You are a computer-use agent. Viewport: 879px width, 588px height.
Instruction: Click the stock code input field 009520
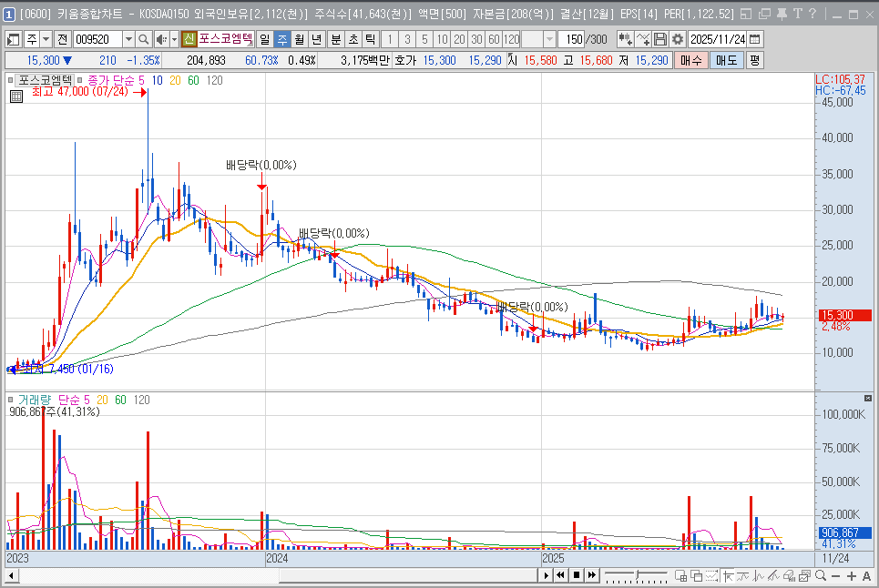(x=98, y=39)
